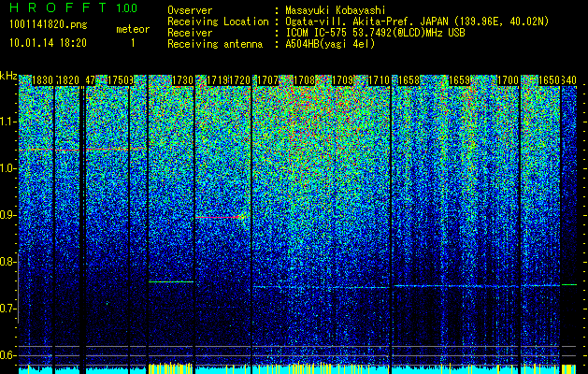Click the red echo trace near 0.9 kHz
Image resolution: width=588 pixels, height=374 pixels.
tap(220, 217)
